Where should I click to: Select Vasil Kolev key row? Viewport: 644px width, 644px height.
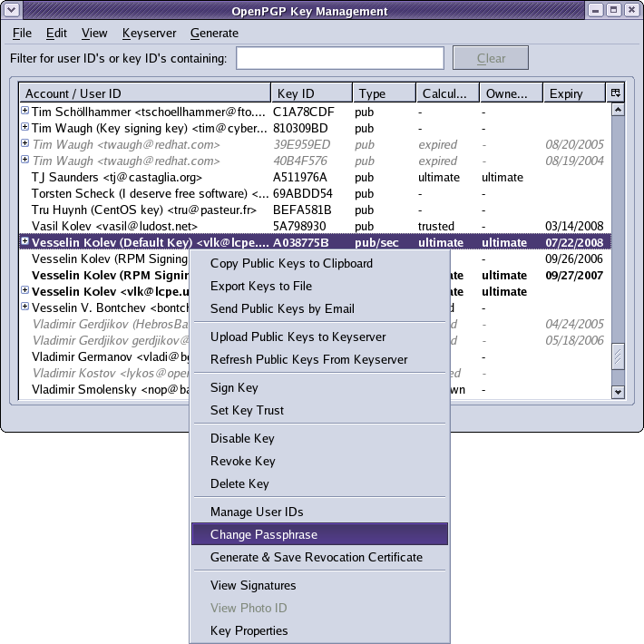315,226
